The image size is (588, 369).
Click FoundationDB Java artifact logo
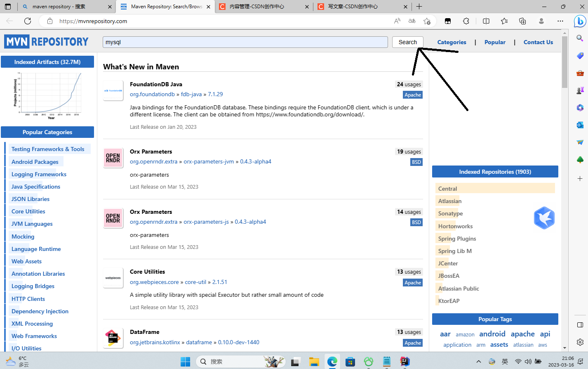[113, 90]
